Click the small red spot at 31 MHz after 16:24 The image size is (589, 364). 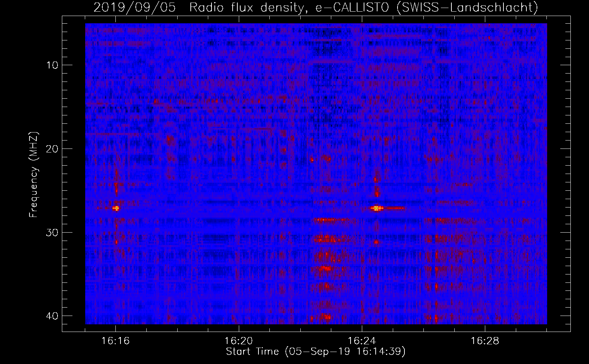pyautogui.click(x=376, y=242)
